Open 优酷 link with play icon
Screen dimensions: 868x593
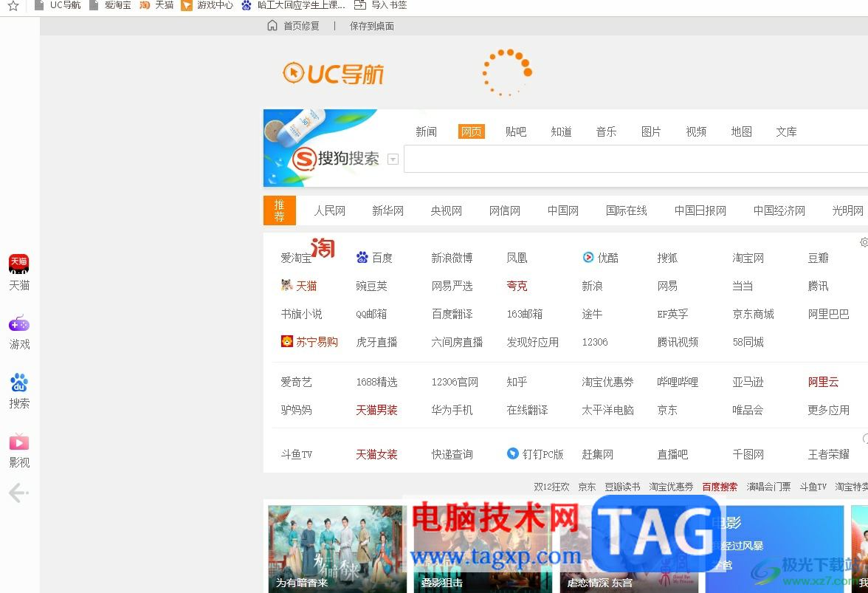pos(601,258)
